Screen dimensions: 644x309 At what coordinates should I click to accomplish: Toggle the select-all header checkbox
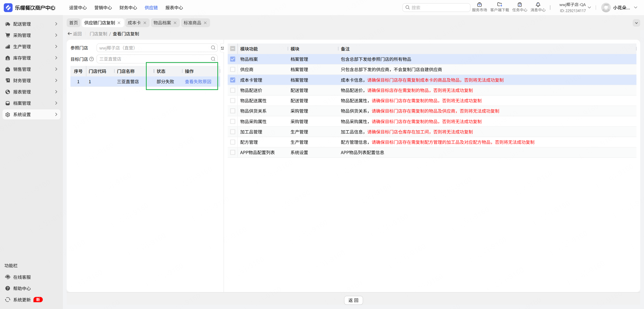[233, 49]
